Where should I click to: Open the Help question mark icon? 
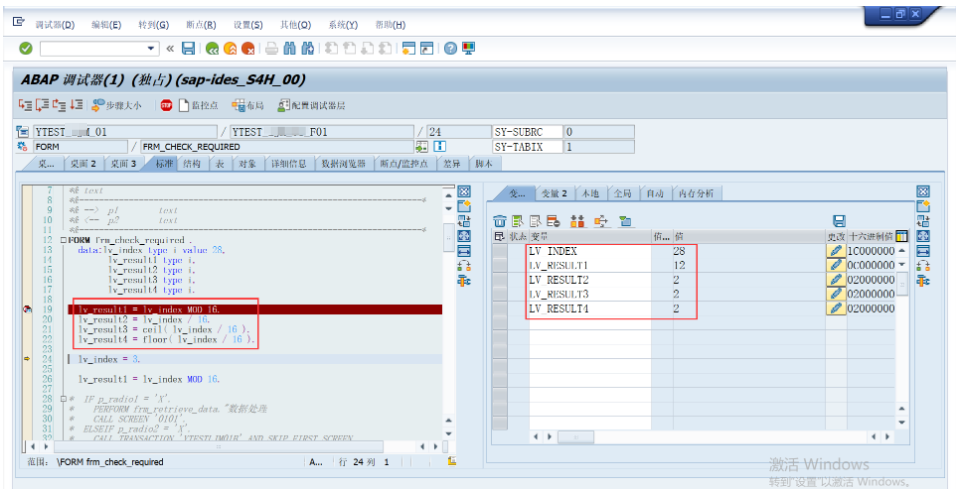(450, 48)
